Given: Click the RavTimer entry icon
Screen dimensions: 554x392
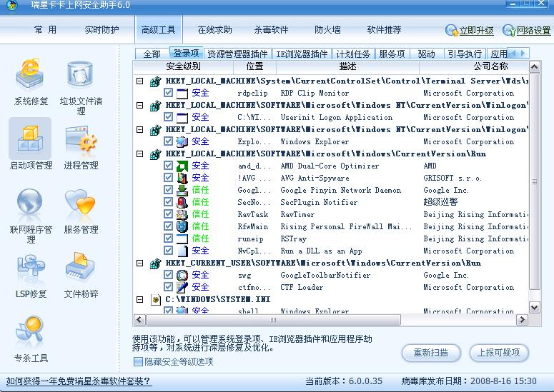Looking at the screenshot, I should [182, 214].
